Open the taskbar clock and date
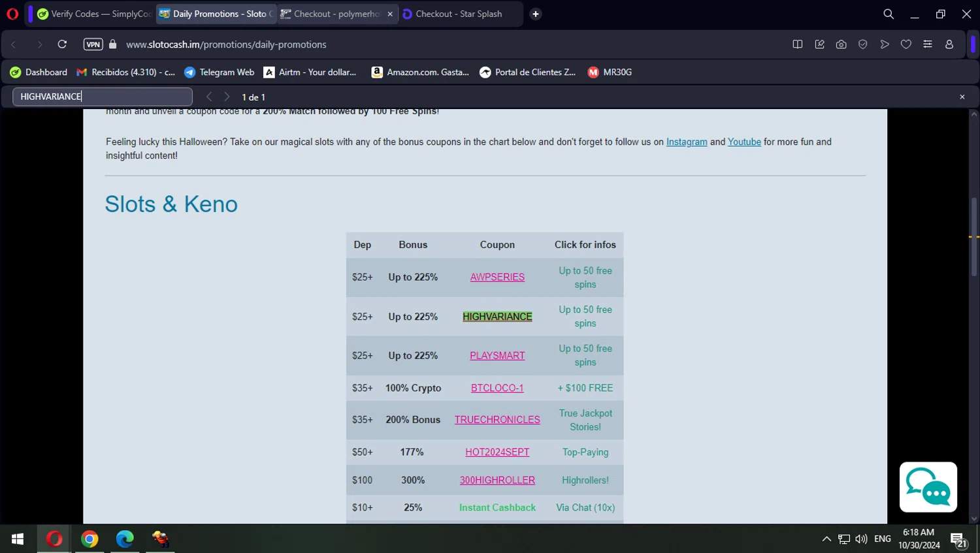 pos(919,539)
